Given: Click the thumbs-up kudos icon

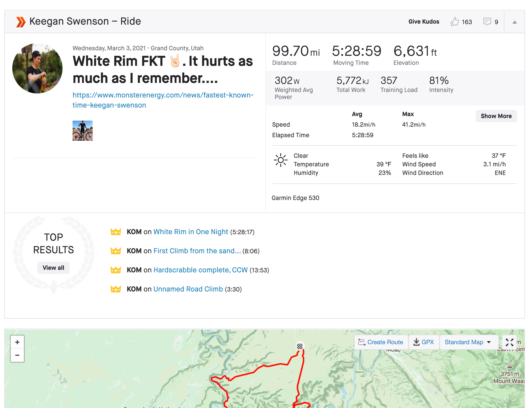Looking at the screenshot, I should [x=454, y=22].
